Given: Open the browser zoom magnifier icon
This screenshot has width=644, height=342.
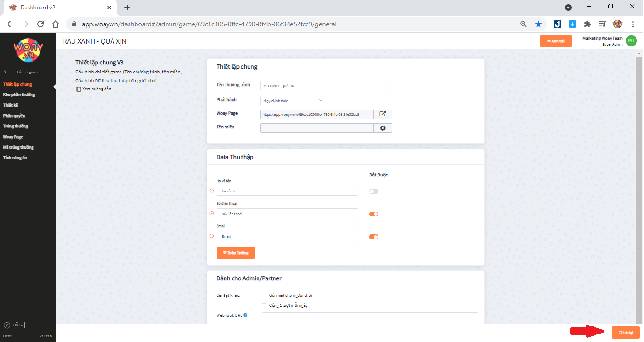Looking at the screenshot, I should click(523, 24).
